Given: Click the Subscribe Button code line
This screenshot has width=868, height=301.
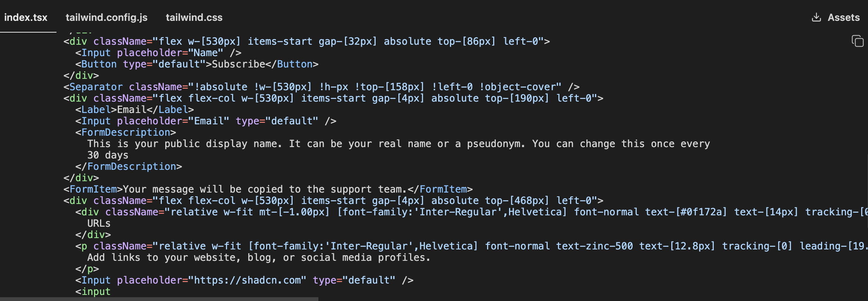Looking at the screenshot, I should [x=197, y=64].
